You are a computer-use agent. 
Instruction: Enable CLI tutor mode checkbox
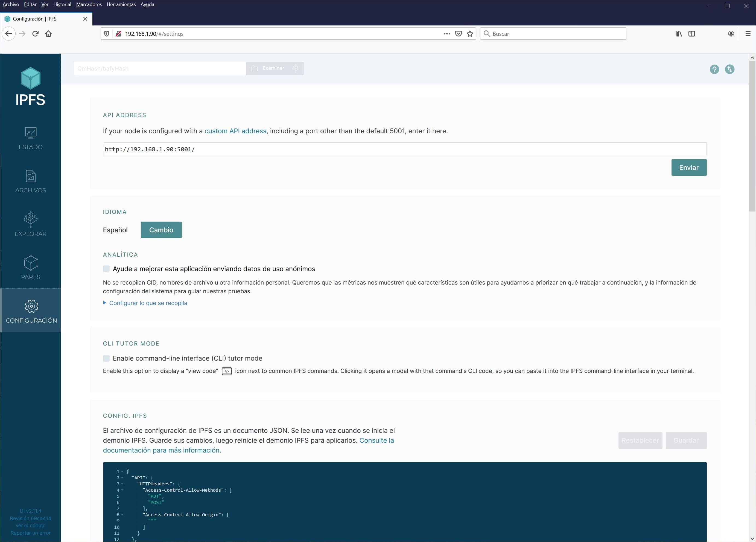106,358
